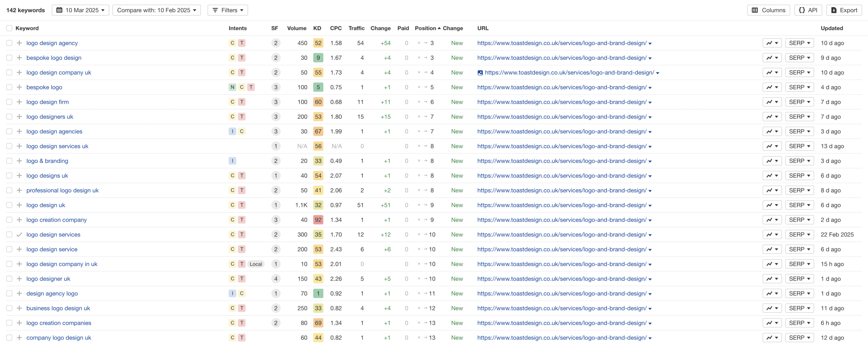The image size is (868, 346).
Task: Sort table by CPC column header
Action: (x=336, y=28)
